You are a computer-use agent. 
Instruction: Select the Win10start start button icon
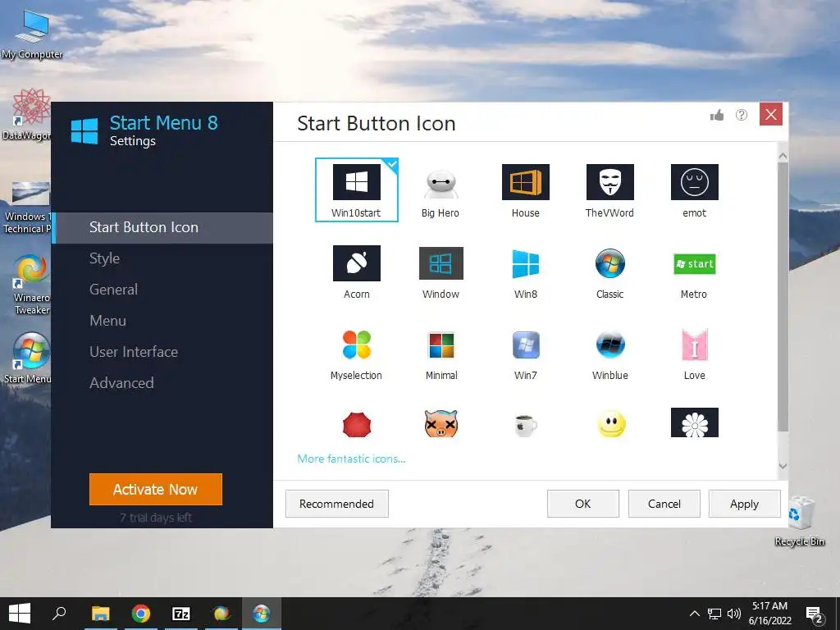click(356, 189)
